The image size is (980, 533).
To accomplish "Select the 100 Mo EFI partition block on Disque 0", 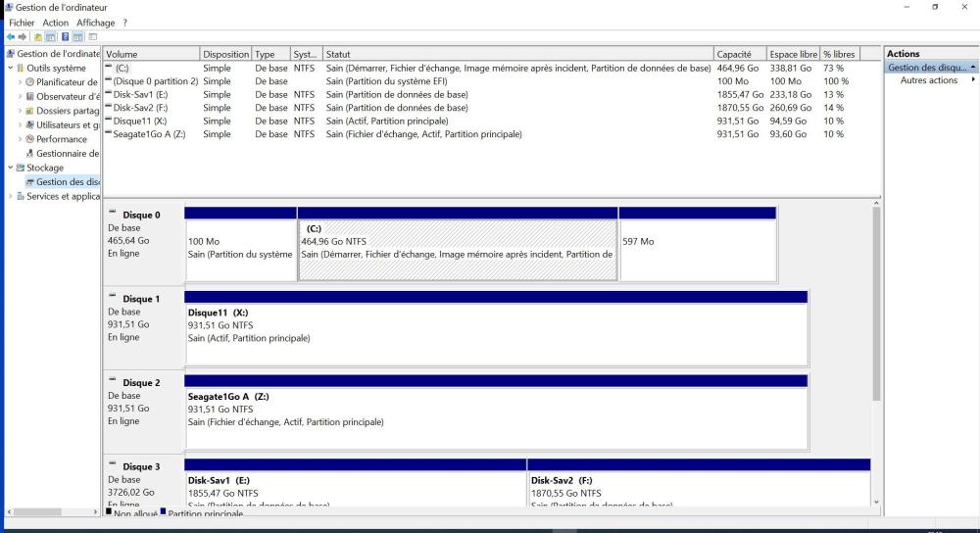I will [x=241, y=244].
